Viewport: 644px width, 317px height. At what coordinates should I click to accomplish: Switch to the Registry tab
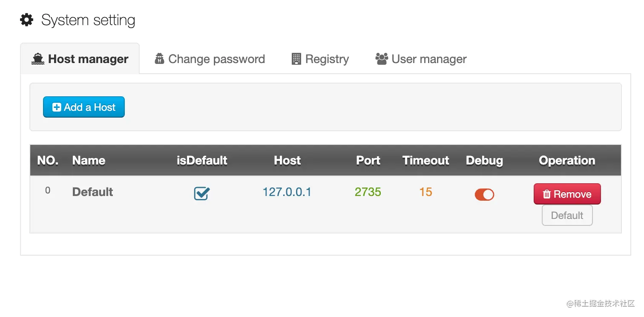(320, 59)
